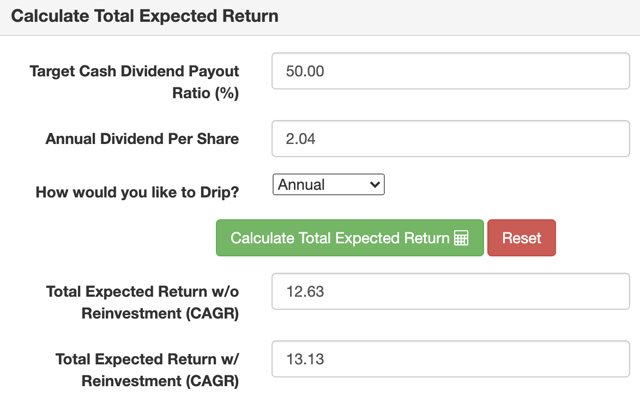Click the 'How would you like to Drip?' label

tap(137, 192)
